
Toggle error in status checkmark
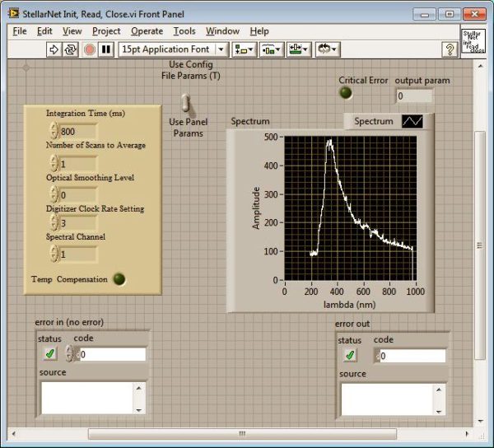point(49,354)
